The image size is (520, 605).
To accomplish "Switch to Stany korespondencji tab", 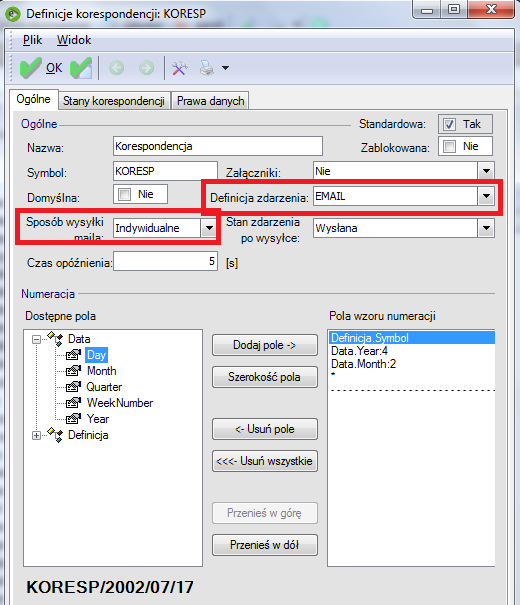I will coord(114,101).
